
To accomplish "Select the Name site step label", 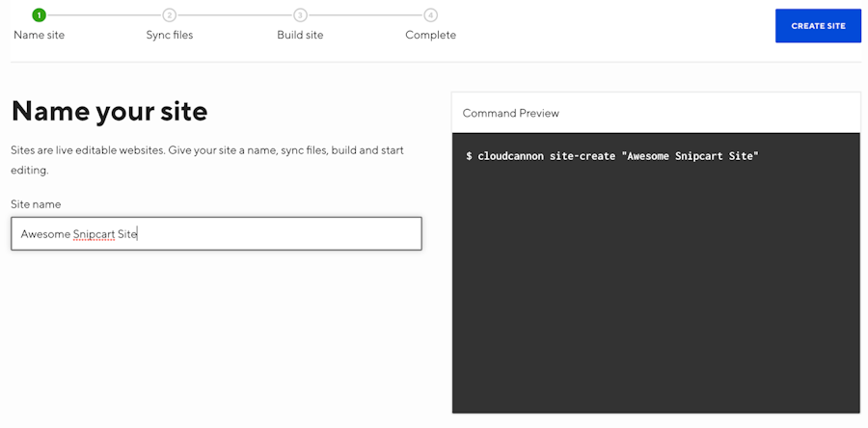I will pos(39,36).
